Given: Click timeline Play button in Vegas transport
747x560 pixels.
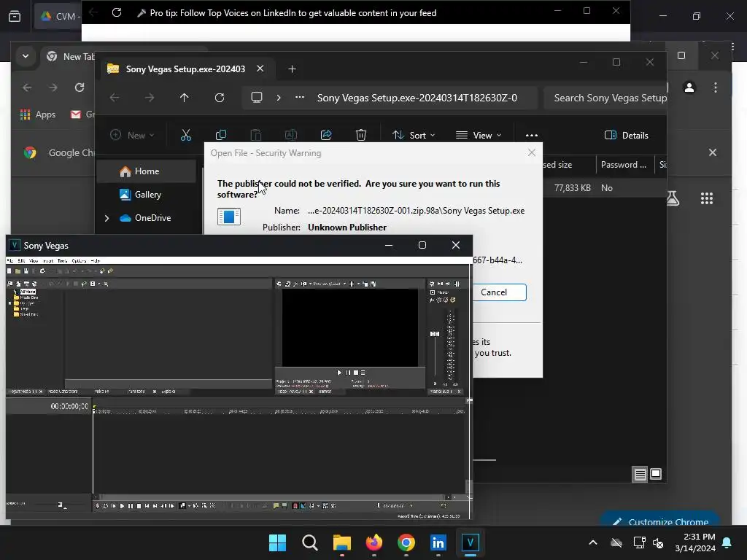Looking at the screenshot, I should click(x=122, y=506).
